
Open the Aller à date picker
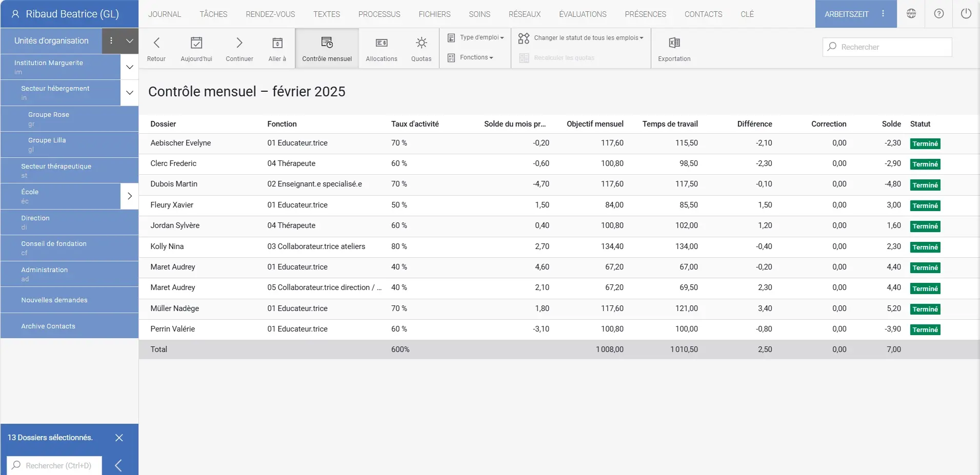pos(277,43)
